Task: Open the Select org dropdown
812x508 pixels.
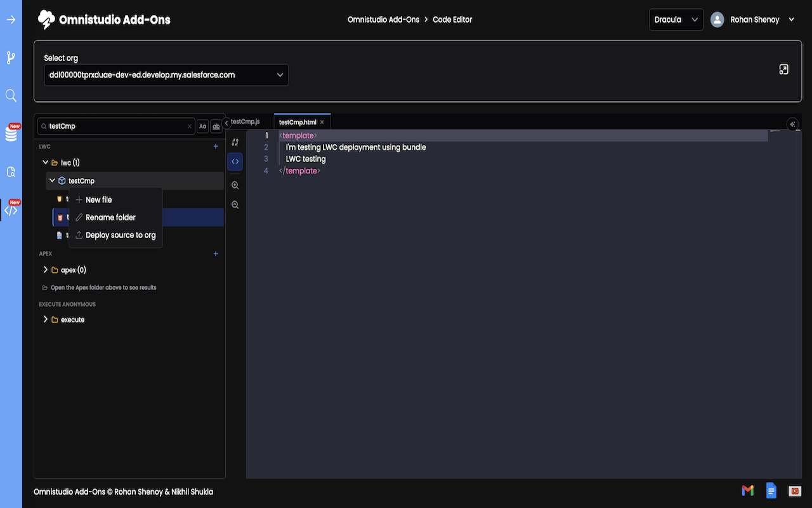Action: pos(166,75)
